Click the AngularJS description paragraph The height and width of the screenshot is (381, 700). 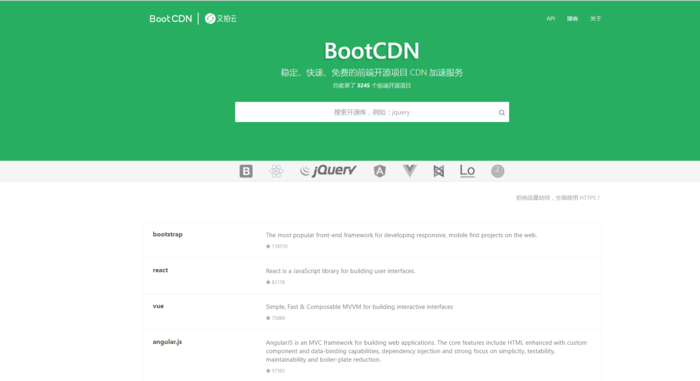pos(426,351)
